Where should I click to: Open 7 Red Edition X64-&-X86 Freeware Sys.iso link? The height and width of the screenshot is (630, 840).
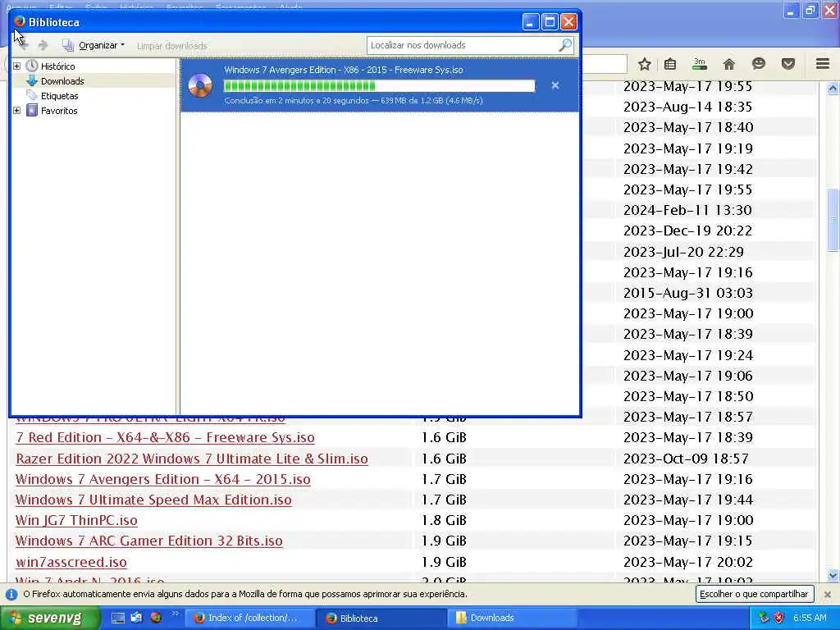coord(165,438)
